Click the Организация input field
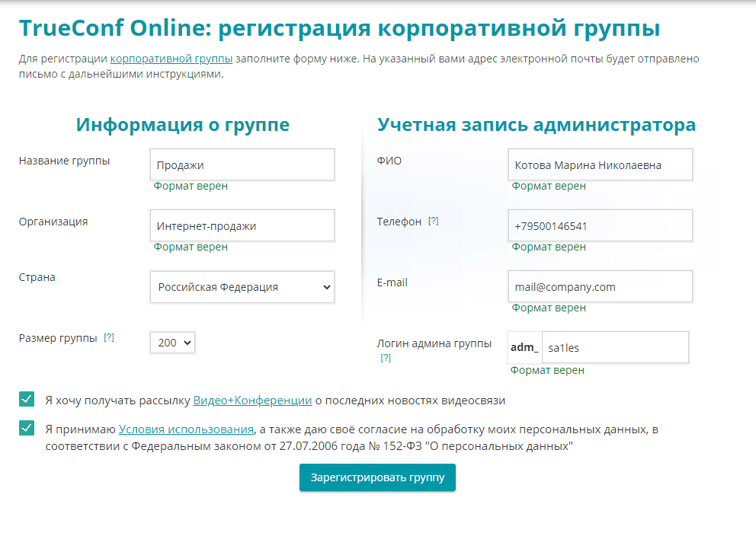Screen dimensions: 756x533 click(242, 225)
